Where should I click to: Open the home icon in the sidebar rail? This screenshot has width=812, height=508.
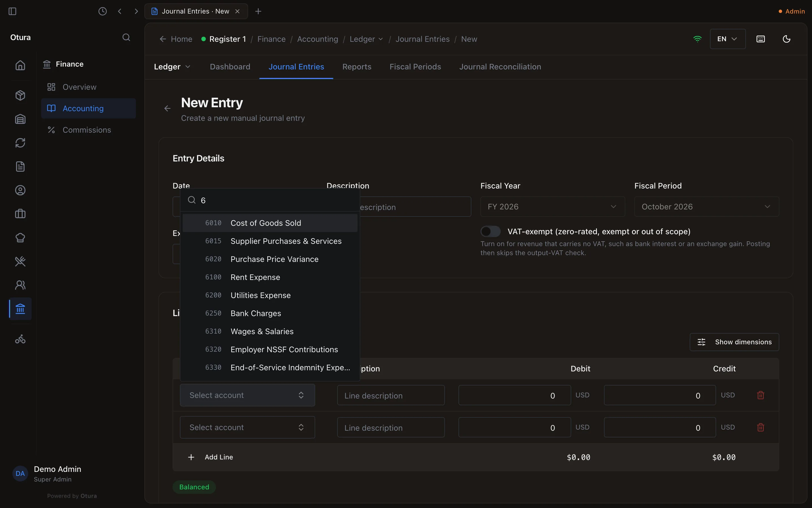click(x=21, y=65)
